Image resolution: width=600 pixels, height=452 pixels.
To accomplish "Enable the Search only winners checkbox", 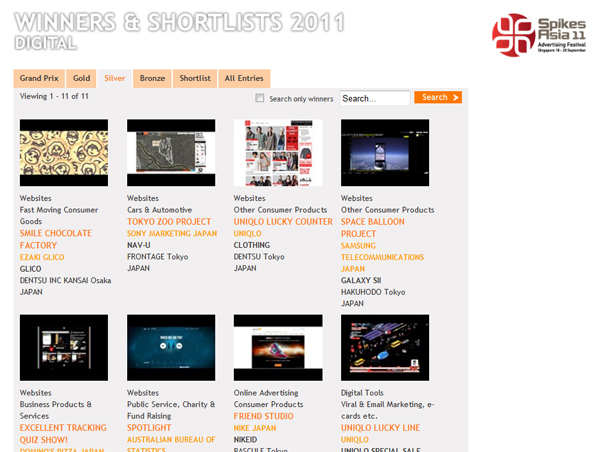I will pos(260,98).
